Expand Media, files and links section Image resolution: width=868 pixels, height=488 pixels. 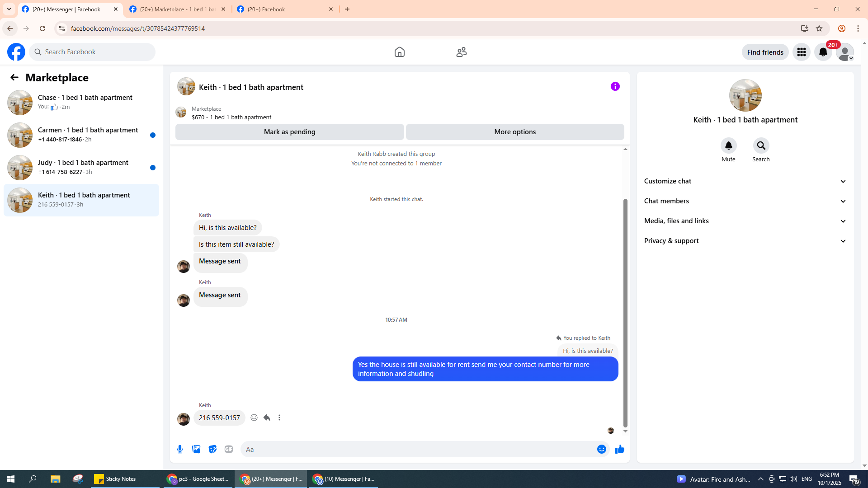[745, 221]
